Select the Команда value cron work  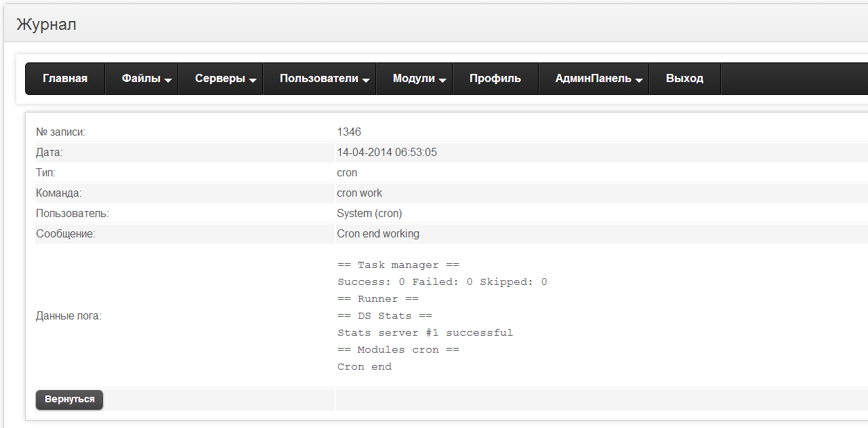click(359, 193)
